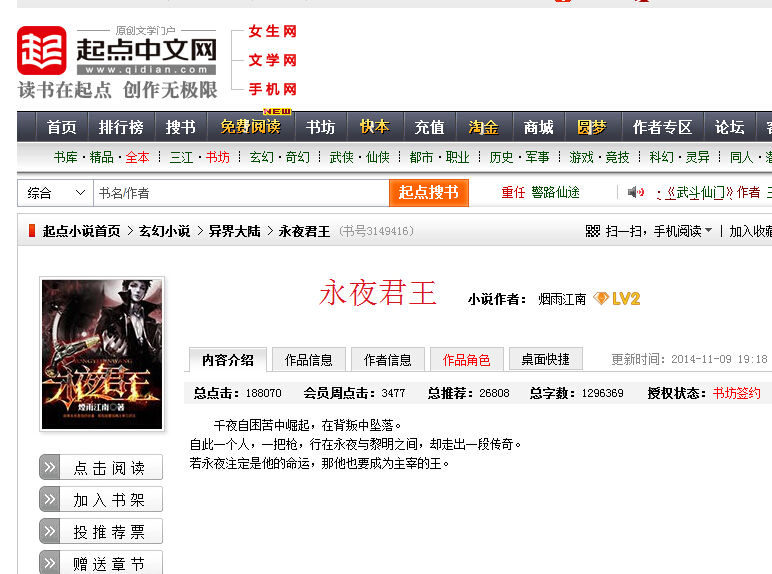Click the 加入书架 button
This screenshot has width=772, height=574.
coord(101,499)
